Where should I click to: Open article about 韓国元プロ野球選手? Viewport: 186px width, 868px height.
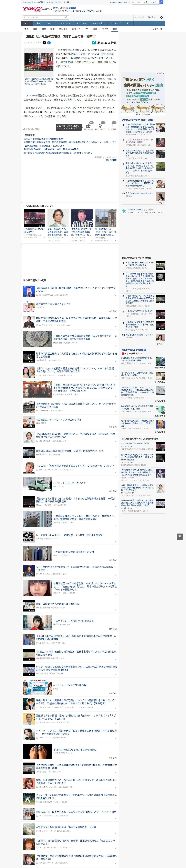point(76,319)
